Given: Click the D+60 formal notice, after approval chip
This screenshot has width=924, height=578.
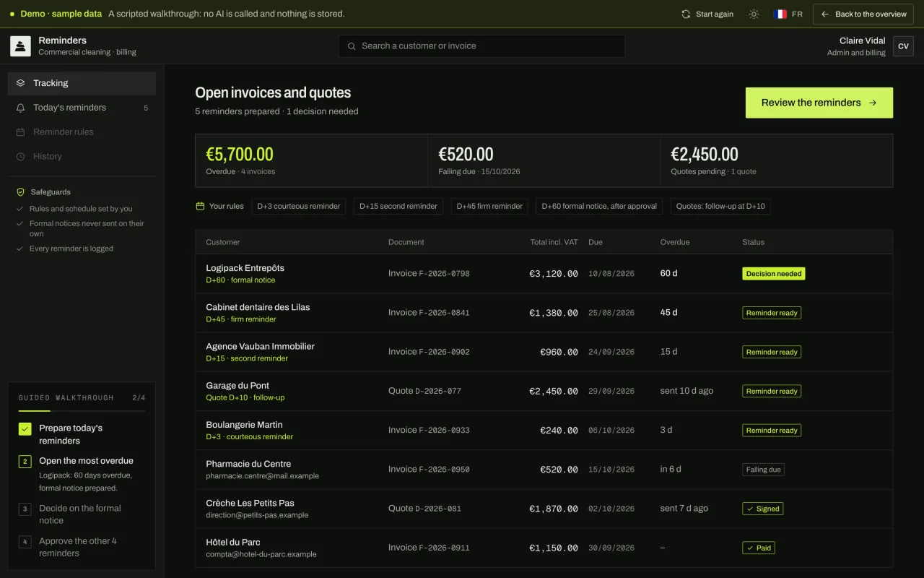Looking at the screenshot, I should click(x=599, y=206).
